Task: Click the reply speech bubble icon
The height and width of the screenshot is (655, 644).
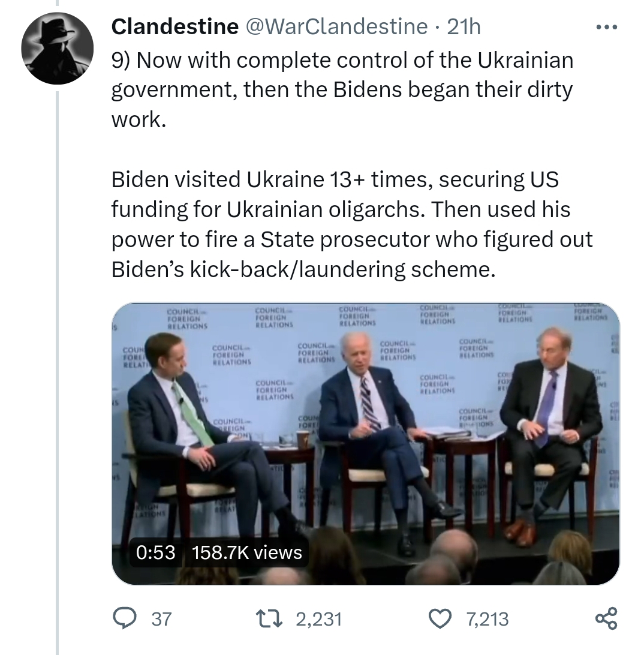Action: (x=125, y=618)
